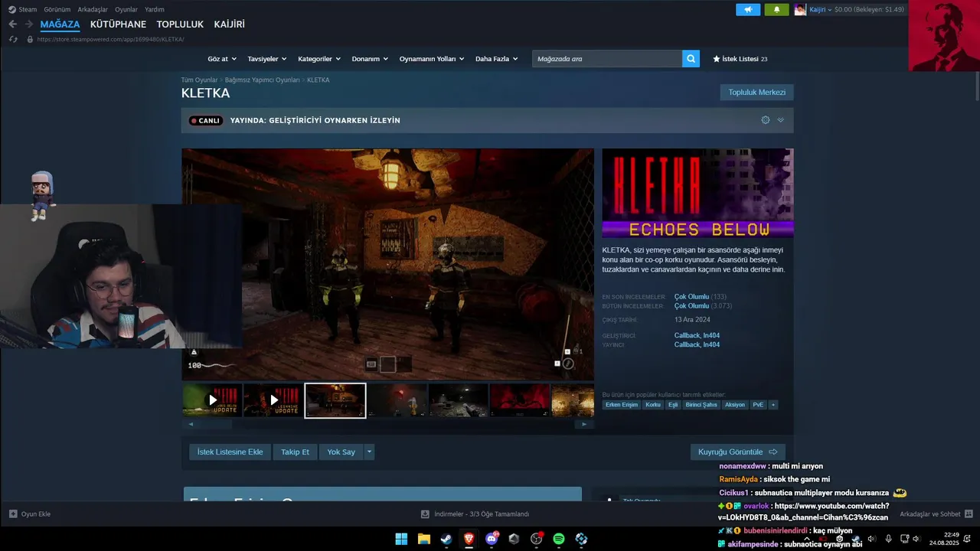Click the plus icon after PvE tag
The height and width of the screenshot is (551, 980).
click(x=773, y=405)
